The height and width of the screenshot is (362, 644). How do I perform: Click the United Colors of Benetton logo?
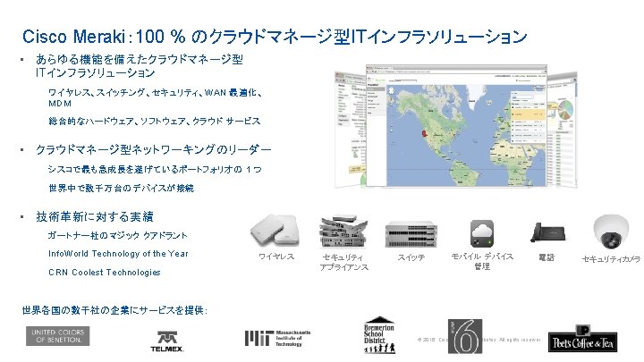[58, 336]
